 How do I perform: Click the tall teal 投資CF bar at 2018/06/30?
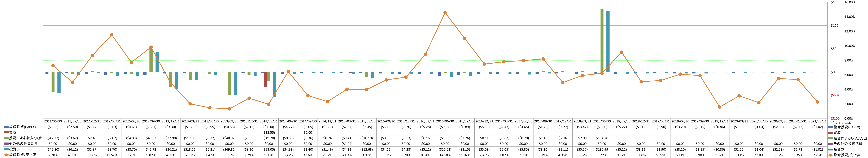tap(608, 42)
